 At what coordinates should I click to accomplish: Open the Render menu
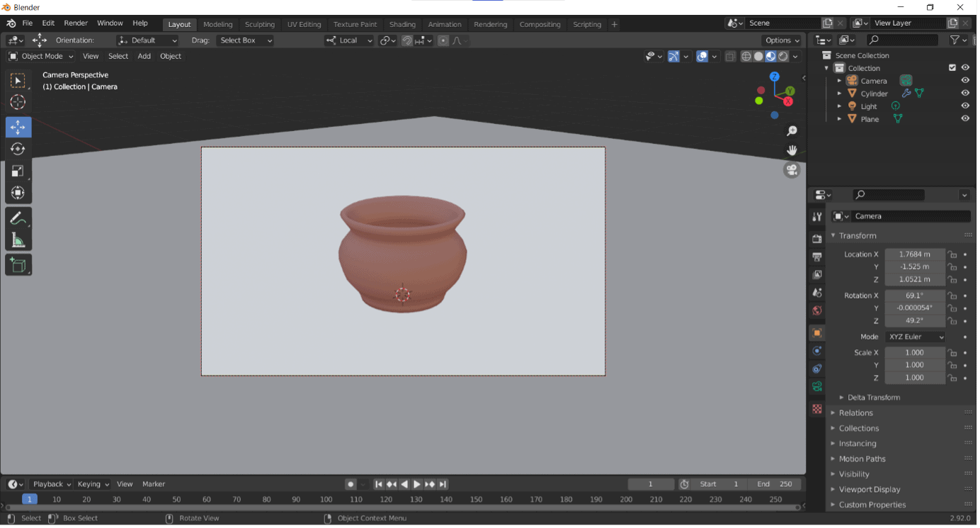(x=76, y=23)
